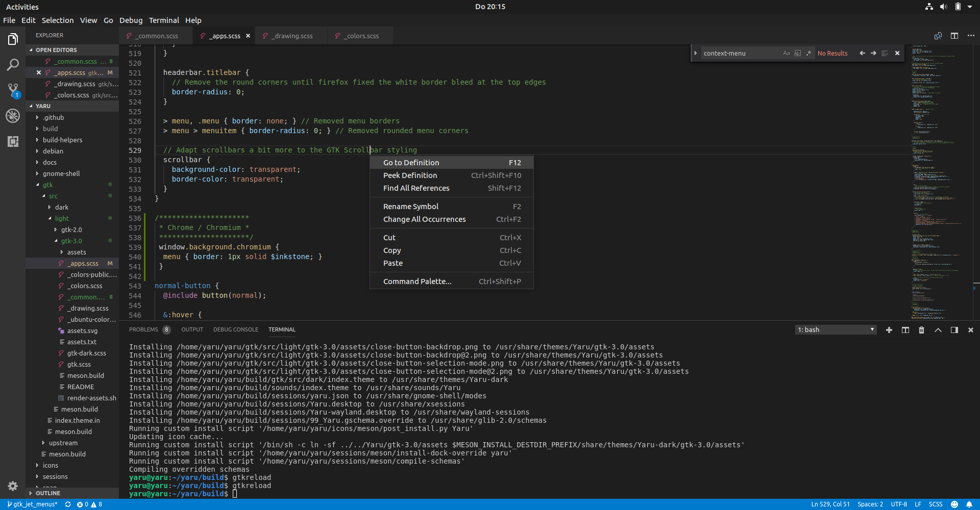Toggle Match Case in find widget
The height and width of the screenshot is (510, 980).
coord(786,53)
